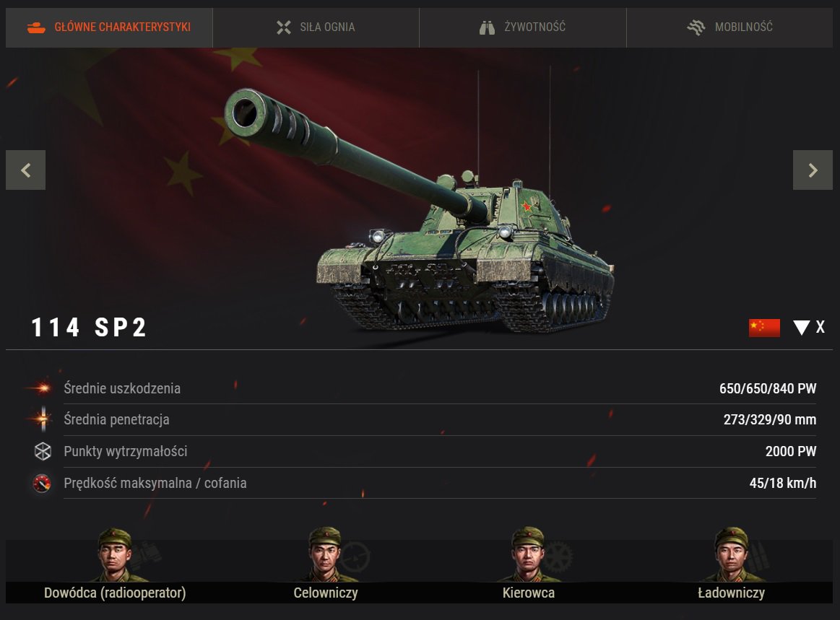Click the tier X indicator

pyautogui.click(x=820, y=327)
